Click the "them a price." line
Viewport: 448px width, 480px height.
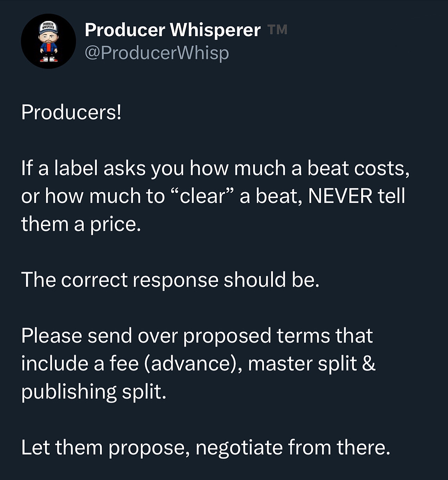point(81,224)
